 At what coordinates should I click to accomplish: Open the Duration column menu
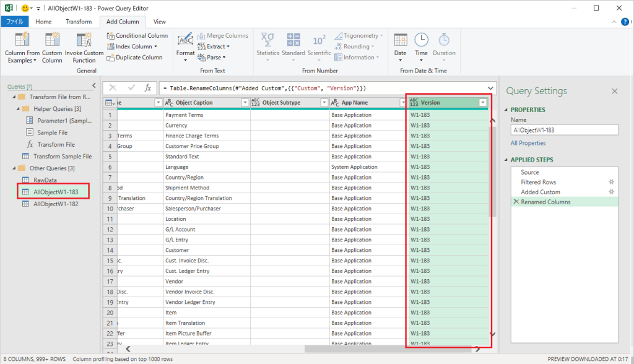pyautogui.click(x=444, y=48)
